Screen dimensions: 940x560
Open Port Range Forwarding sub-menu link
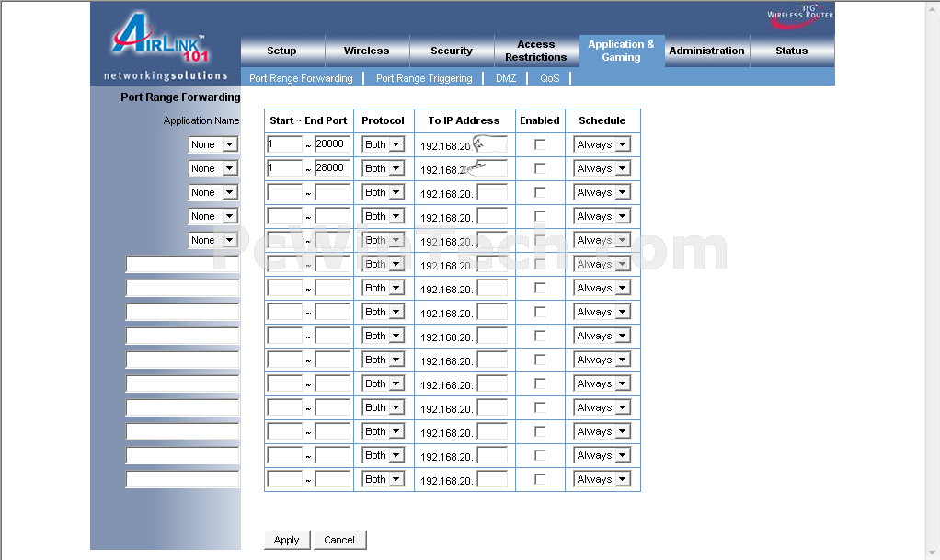301,78
